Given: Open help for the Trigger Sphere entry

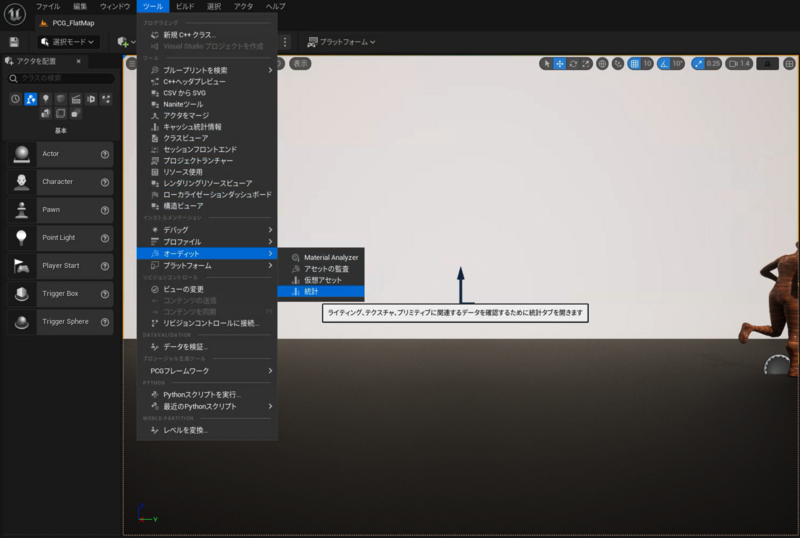Looking at the screenshot, I should [105, 322].
